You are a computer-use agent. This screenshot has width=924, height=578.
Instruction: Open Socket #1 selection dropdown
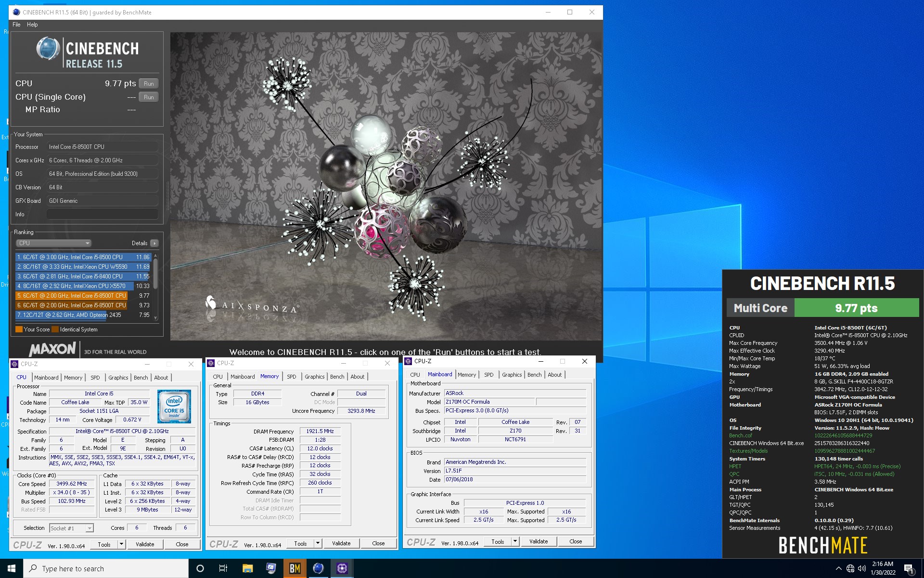tap(72, 528)
